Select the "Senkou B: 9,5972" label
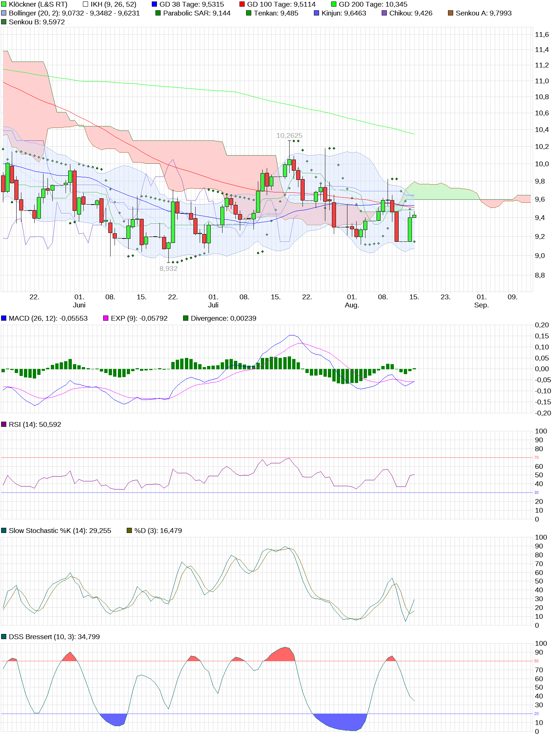 pyautogui.click(x=37, y=22)
